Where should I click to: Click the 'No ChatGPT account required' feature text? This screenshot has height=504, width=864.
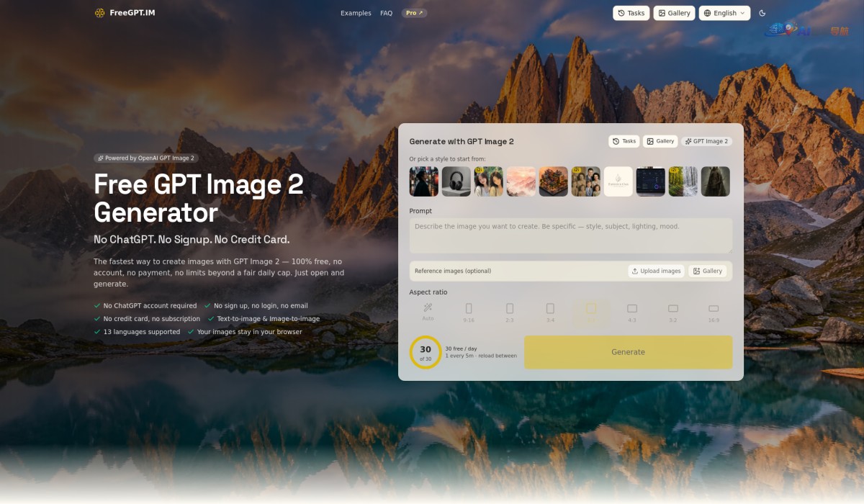(x=150, y=306)
